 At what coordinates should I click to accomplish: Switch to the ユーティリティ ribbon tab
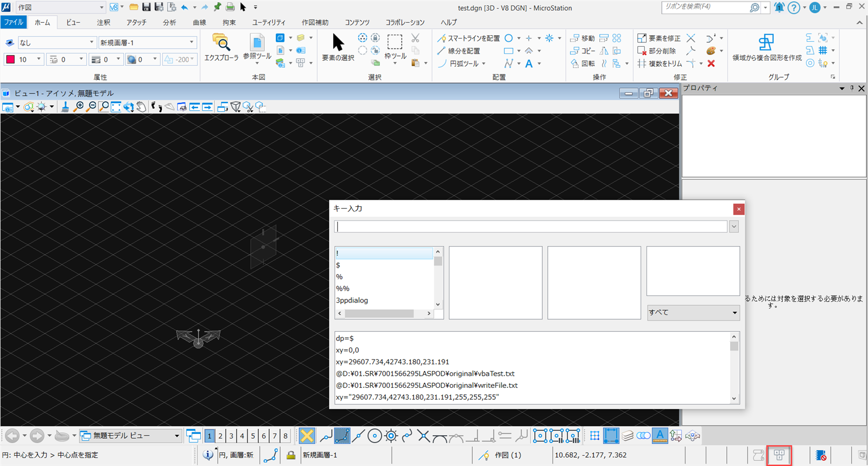pyautogui.click(x=269, y=22)
